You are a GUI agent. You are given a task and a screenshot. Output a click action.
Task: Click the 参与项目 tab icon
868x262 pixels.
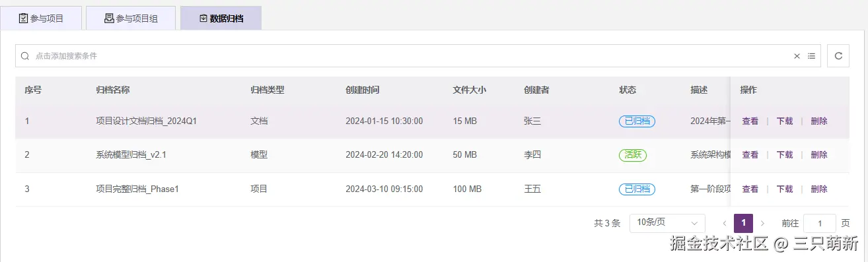(x=24, y=18)
